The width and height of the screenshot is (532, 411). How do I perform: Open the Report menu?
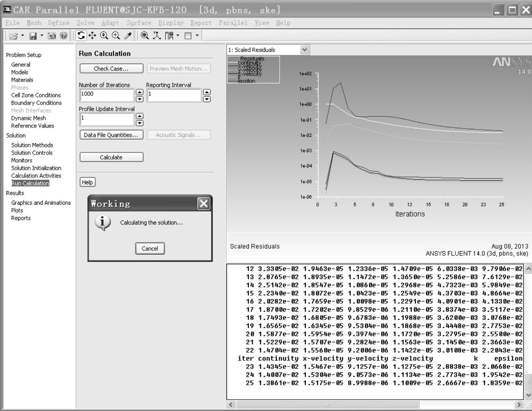click(x=201, y=23)
